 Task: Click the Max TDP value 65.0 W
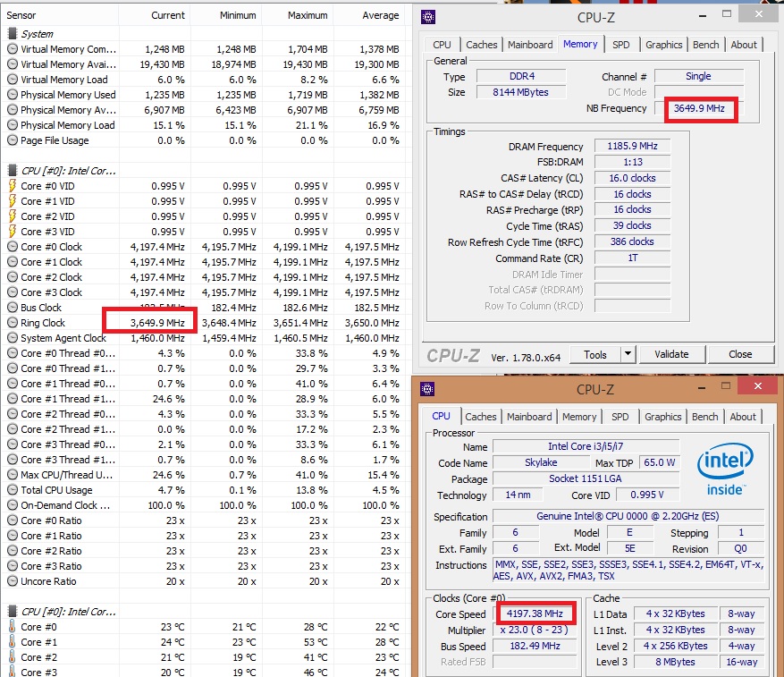point(659,462)
